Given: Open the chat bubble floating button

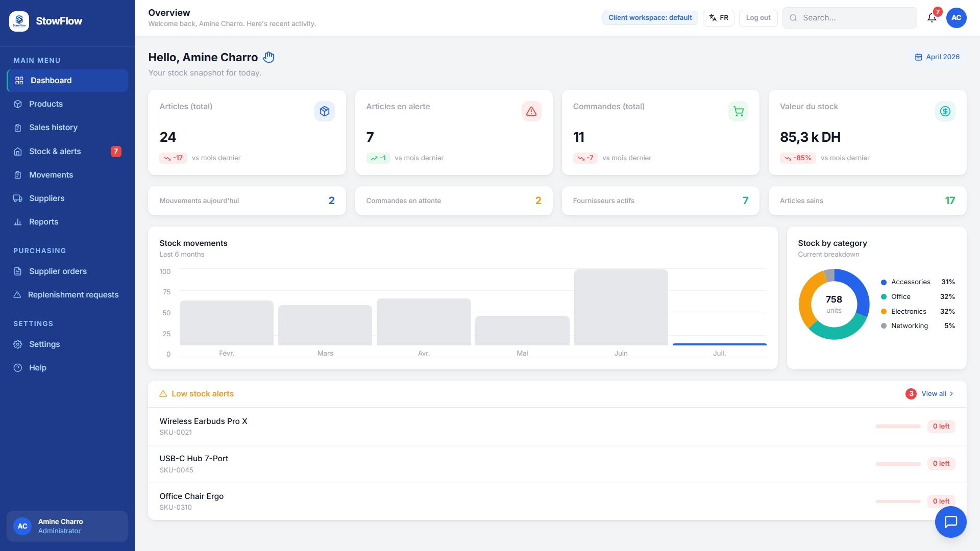Looking at the screenshot, I should click(950, 521).
